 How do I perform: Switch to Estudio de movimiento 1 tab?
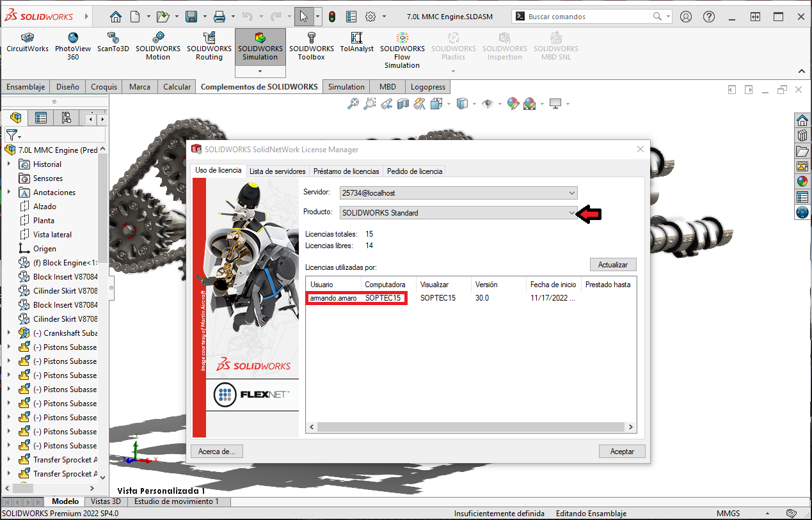(x=177, y=501)
